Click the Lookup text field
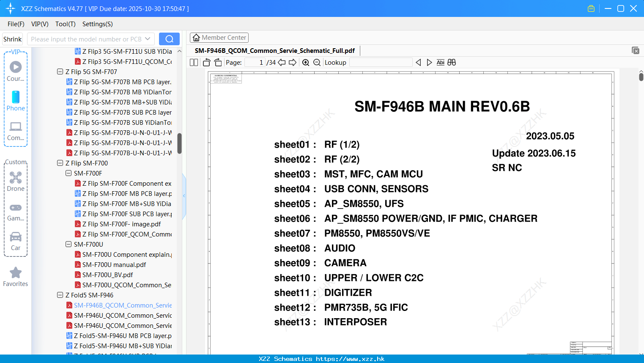644x363 pixels. [381, 63]
